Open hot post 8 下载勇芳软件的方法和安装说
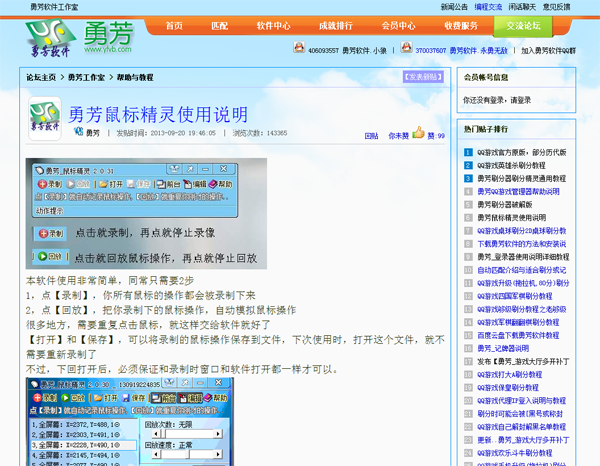This screenshot has height=466, width=600. tap(522, 244)
